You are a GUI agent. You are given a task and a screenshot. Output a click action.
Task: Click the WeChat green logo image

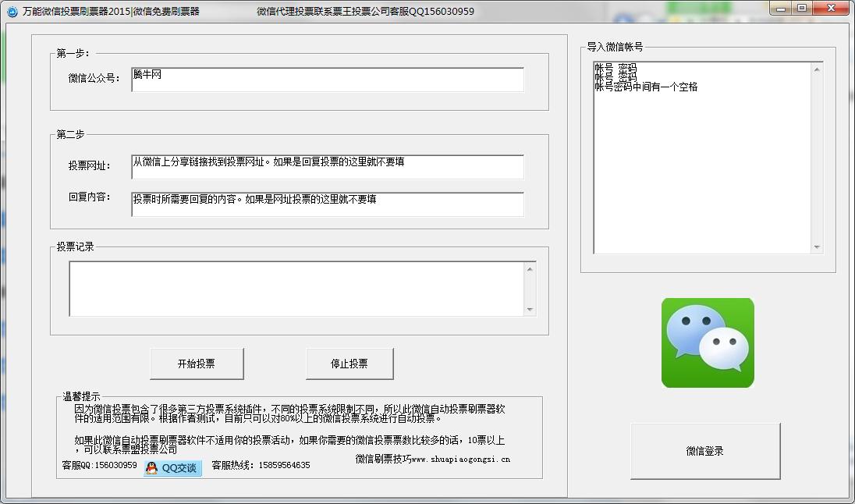pyautogui.click(x=707, y=342)
